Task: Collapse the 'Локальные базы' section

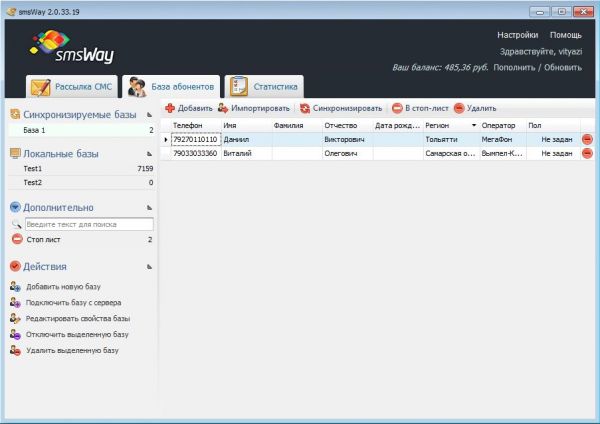Action: pyautogui.click(x=149, y=154)
